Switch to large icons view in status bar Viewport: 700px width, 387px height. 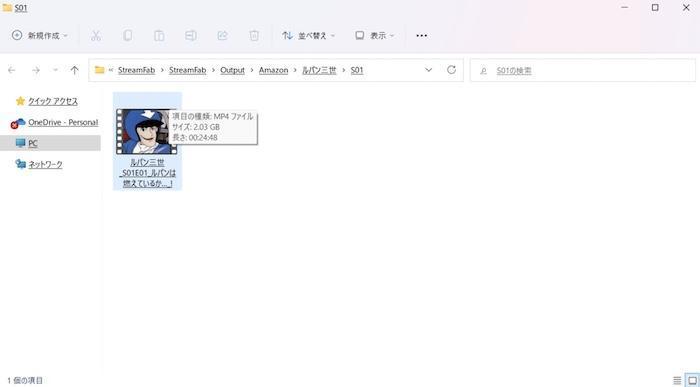(x=692, y=380)
